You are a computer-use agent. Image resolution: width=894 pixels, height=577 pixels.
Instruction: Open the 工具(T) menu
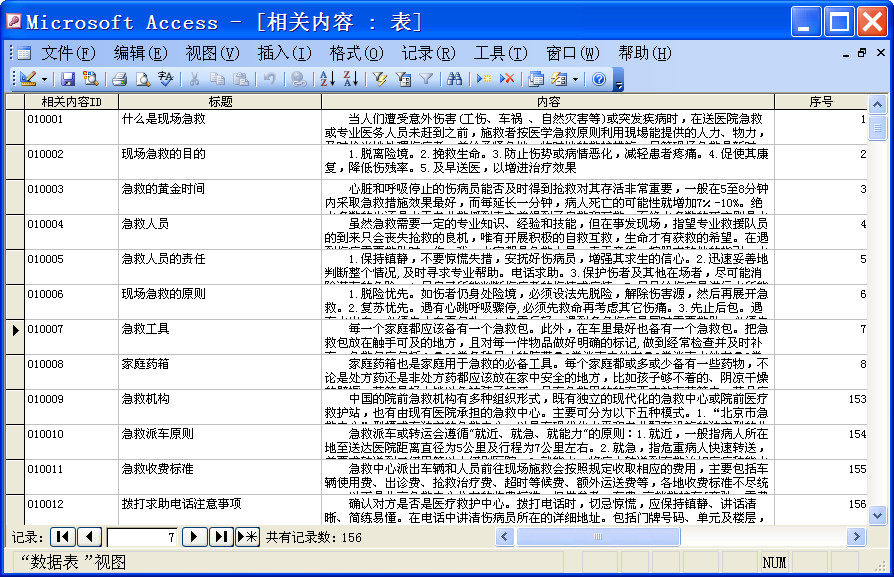click(501, 53)
